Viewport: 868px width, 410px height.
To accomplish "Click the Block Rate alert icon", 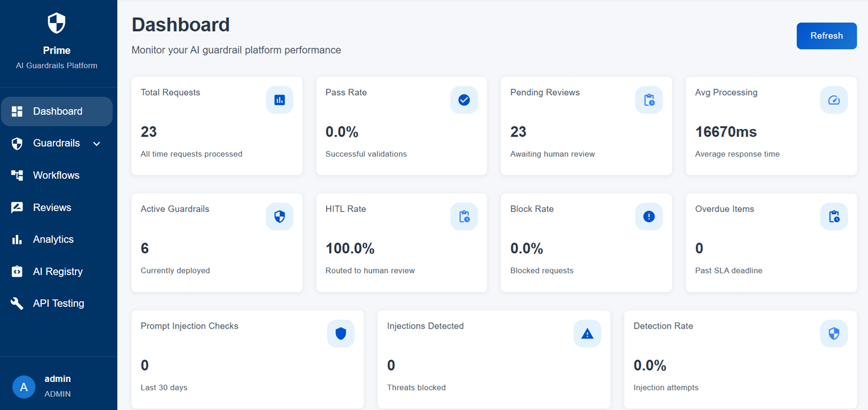I will point(649,216).
